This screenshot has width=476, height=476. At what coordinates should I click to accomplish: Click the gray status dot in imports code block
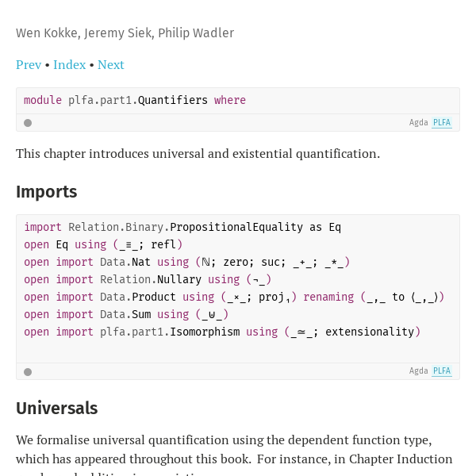tap(28, 372)
